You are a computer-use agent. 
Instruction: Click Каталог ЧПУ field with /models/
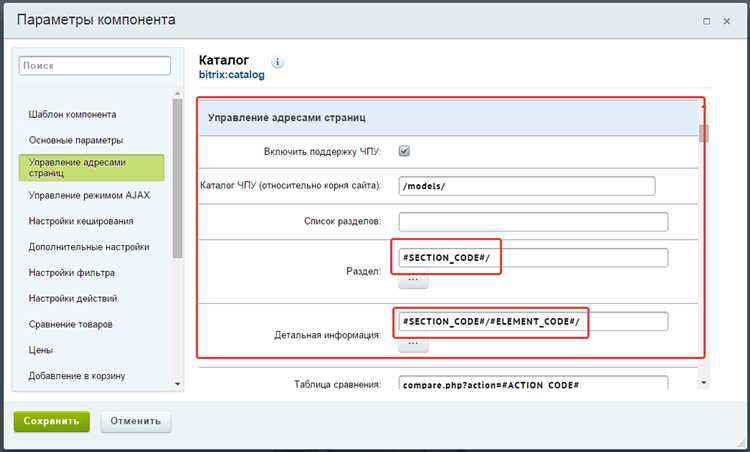(527, 186)
